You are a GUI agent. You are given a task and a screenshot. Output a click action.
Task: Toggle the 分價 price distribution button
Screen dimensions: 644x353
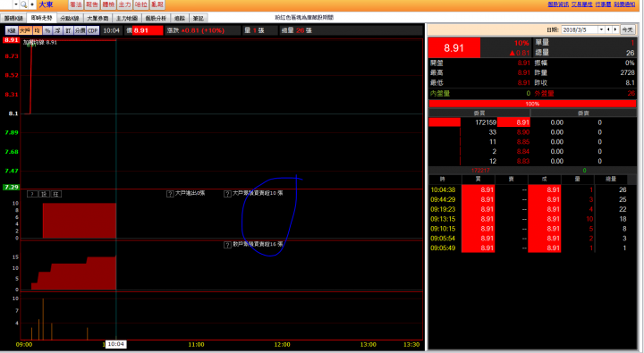point(80,30)
